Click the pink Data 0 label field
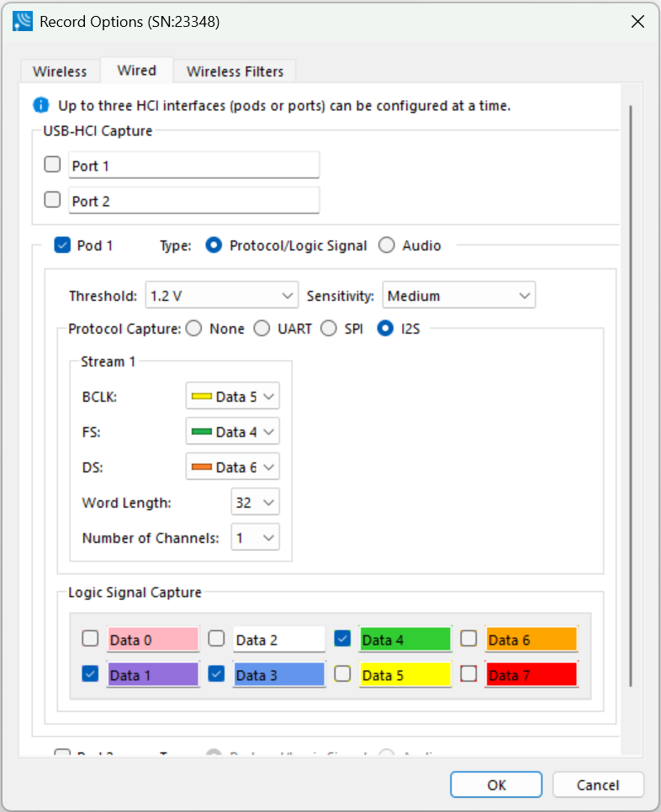Image resolution: width=661 pixels, height=812 pixels. point(153,639)
